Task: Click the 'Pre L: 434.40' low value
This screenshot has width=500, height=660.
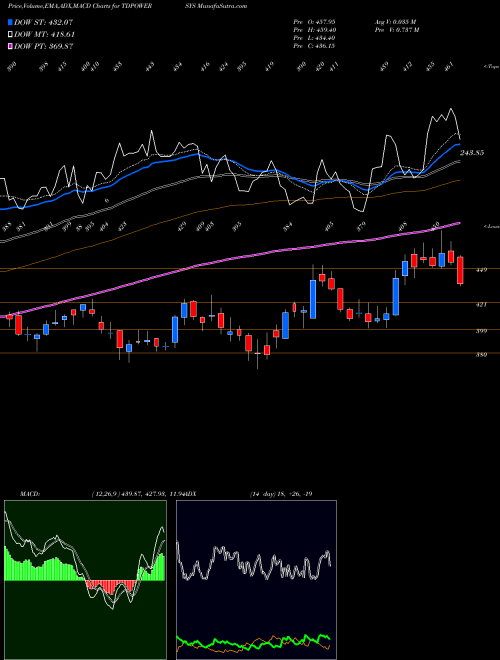Action: click(314, 38)
